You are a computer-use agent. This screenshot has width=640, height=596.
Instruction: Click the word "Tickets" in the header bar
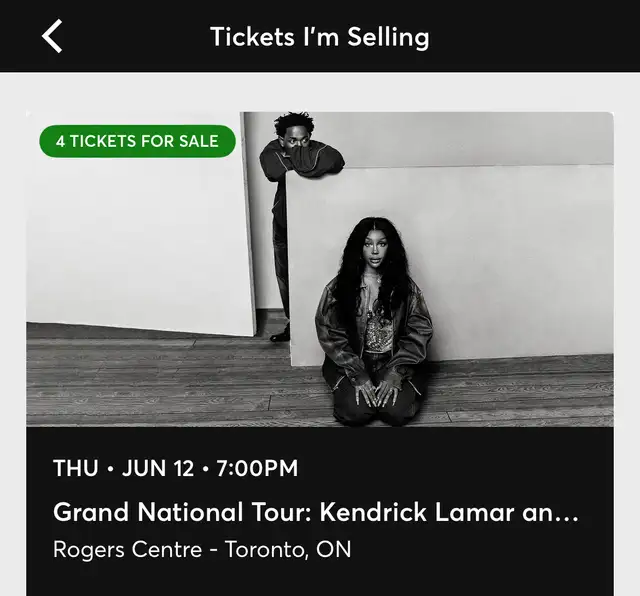[252, 37]
